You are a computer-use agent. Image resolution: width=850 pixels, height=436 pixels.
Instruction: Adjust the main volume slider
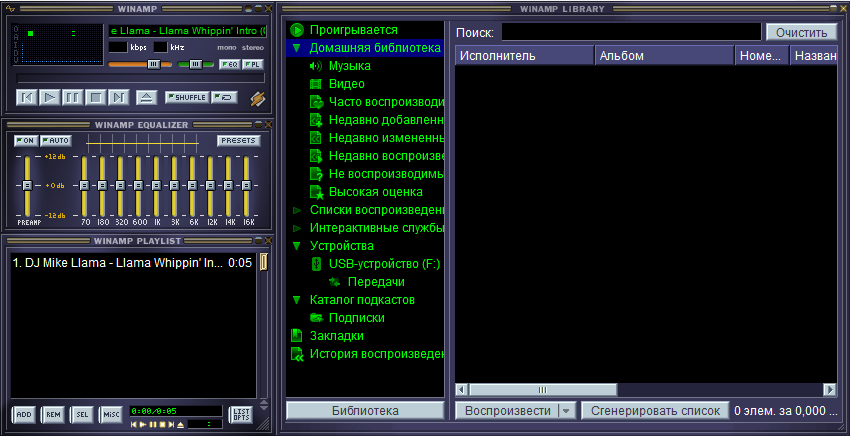[154, 64]
